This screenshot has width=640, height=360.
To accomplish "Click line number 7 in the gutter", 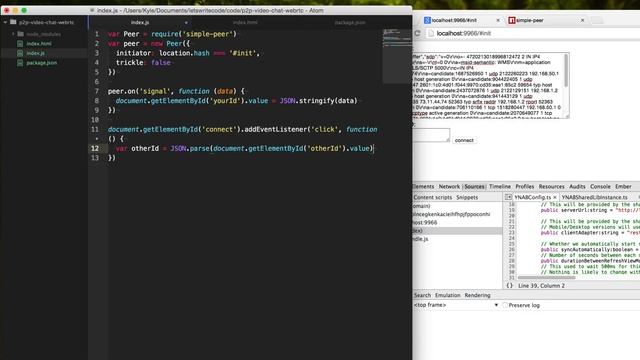I will (x=97, y=91).
